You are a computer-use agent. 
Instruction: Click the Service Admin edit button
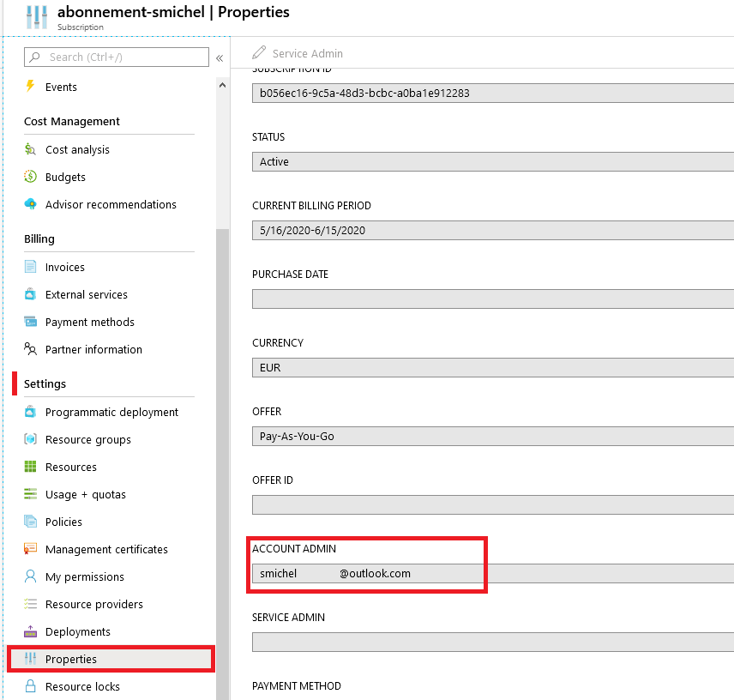(x=298, y=53)
